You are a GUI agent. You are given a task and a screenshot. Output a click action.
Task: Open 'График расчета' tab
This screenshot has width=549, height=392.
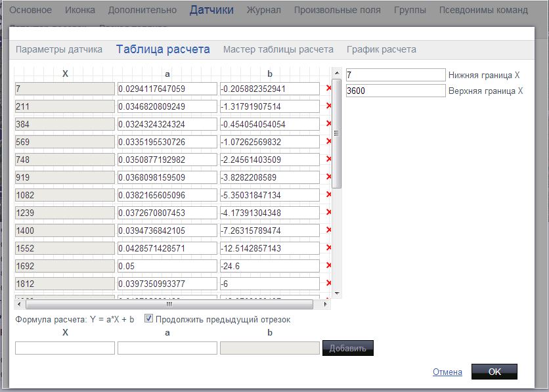coord(381,49)
